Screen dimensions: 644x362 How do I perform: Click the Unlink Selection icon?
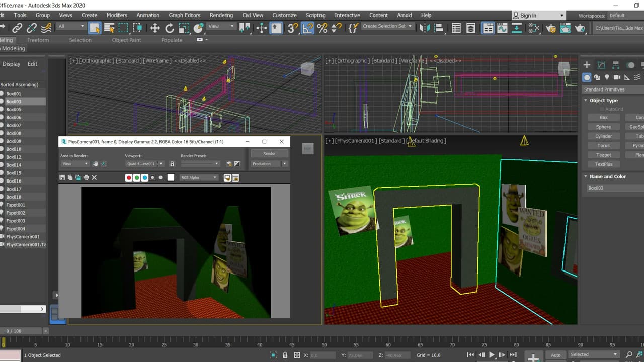coord(32,28)
